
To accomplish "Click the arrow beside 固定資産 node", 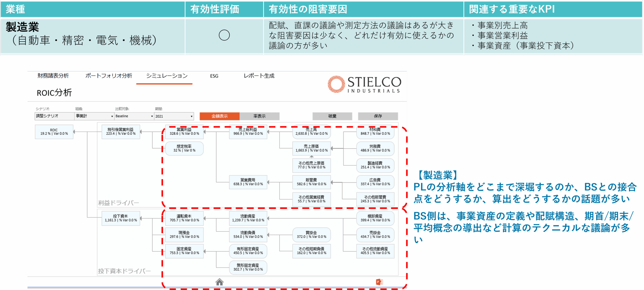I will click(x=205, y=251).
